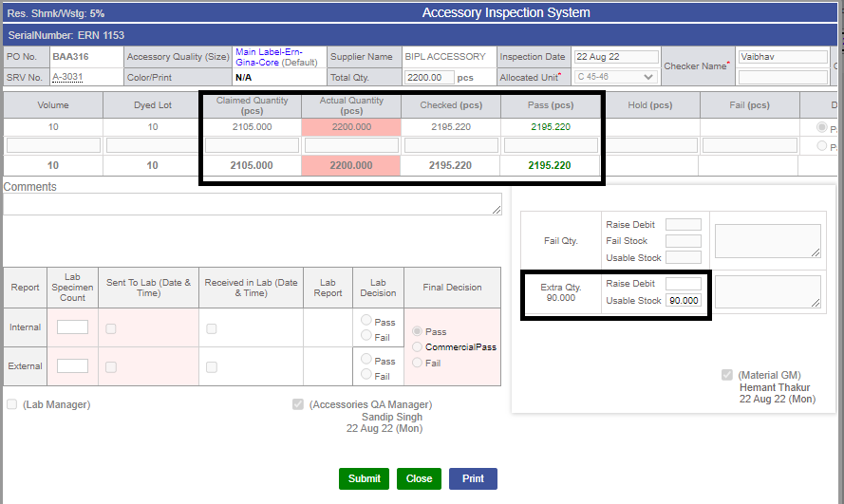Click the blue Print button

(x=473, y=478)
